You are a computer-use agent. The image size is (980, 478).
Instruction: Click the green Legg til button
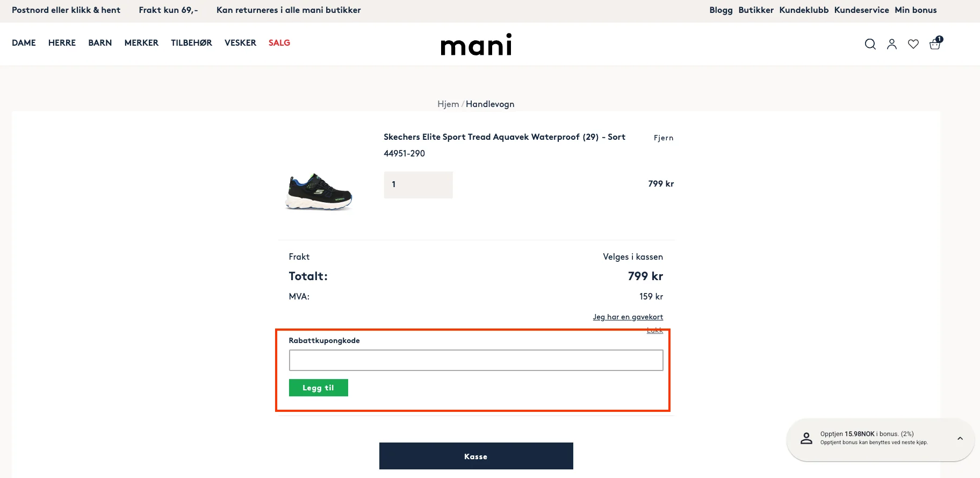319,388
